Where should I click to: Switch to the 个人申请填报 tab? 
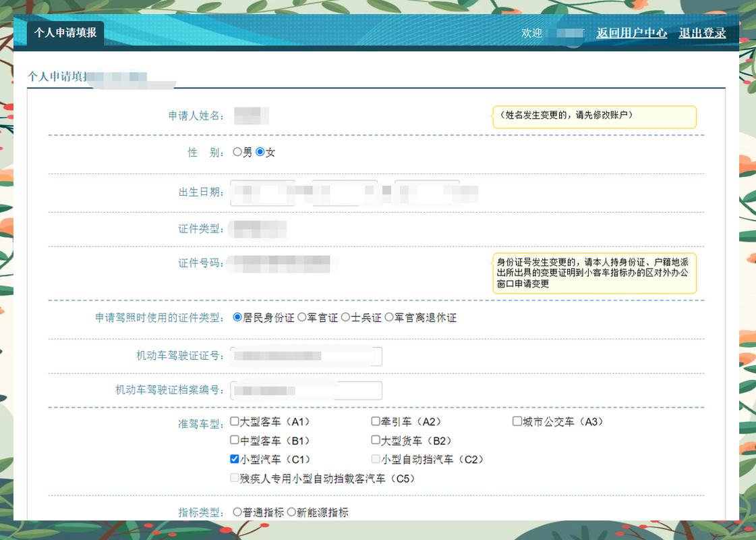65,32
